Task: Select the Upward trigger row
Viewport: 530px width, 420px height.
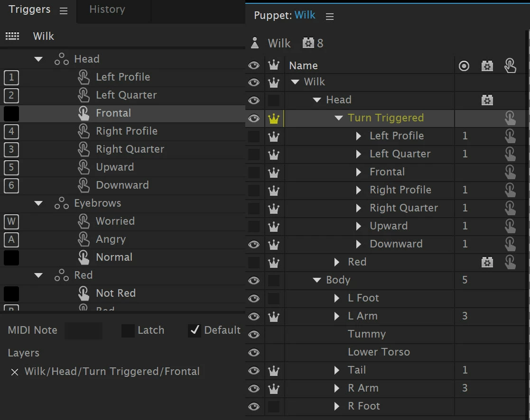Action: [x=122, y=167]
